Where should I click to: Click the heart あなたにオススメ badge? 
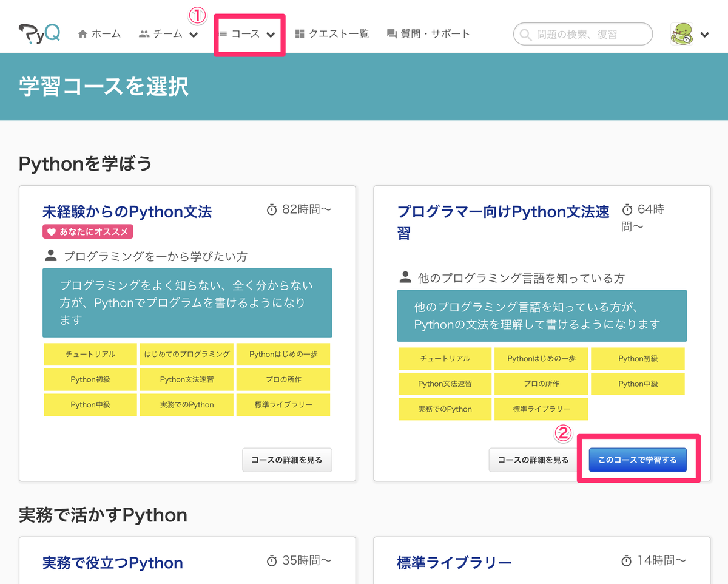(87, 231)
